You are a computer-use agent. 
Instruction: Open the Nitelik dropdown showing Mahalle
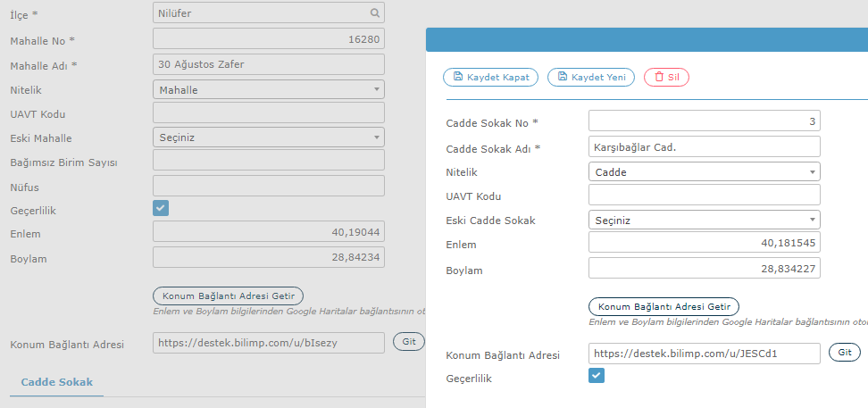point(269,89)
